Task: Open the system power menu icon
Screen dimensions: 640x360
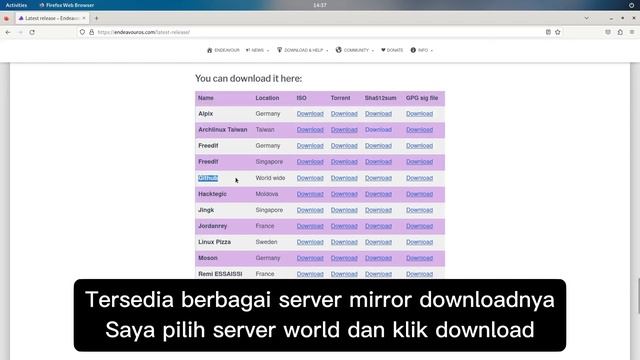Action: [x=631, y=5]
